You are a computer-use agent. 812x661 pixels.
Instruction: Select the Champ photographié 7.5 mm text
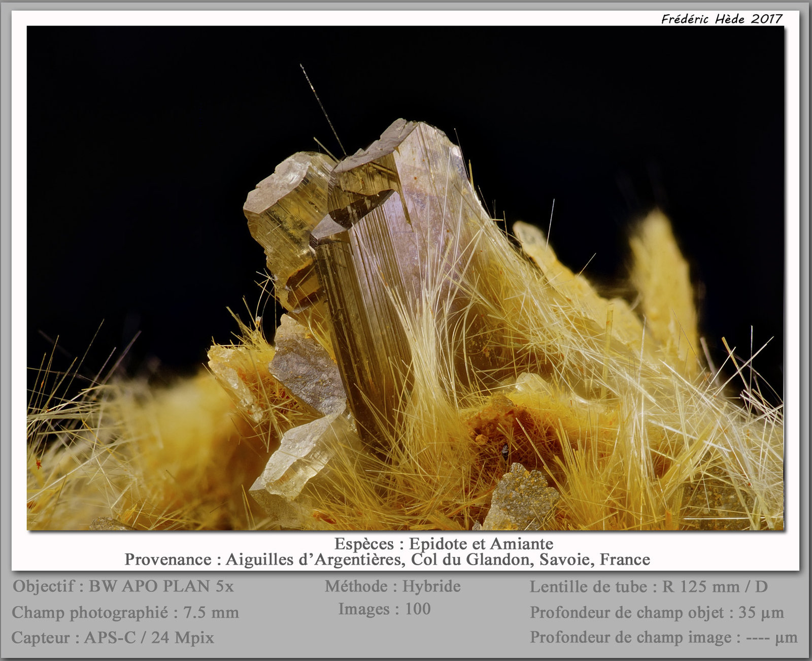point(125,612)
